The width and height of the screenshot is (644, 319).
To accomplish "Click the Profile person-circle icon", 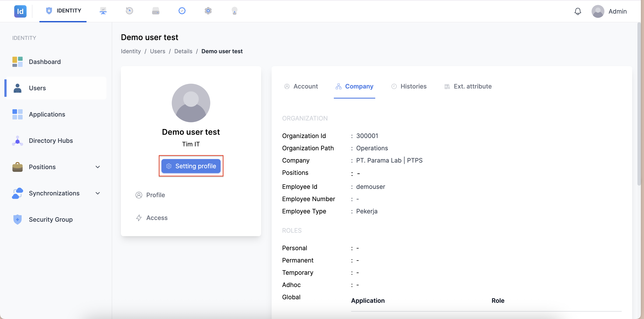I will pyautogui.click(x=139, y=195).
